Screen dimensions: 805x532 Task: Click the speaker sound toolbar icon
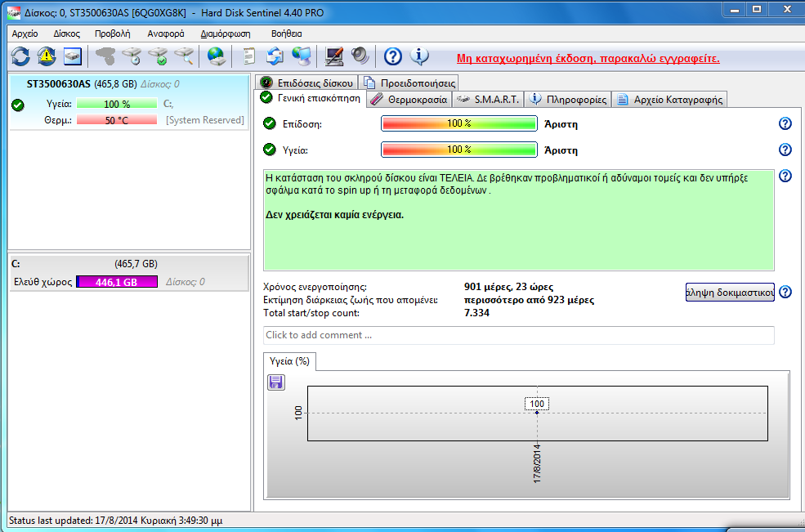360,56
